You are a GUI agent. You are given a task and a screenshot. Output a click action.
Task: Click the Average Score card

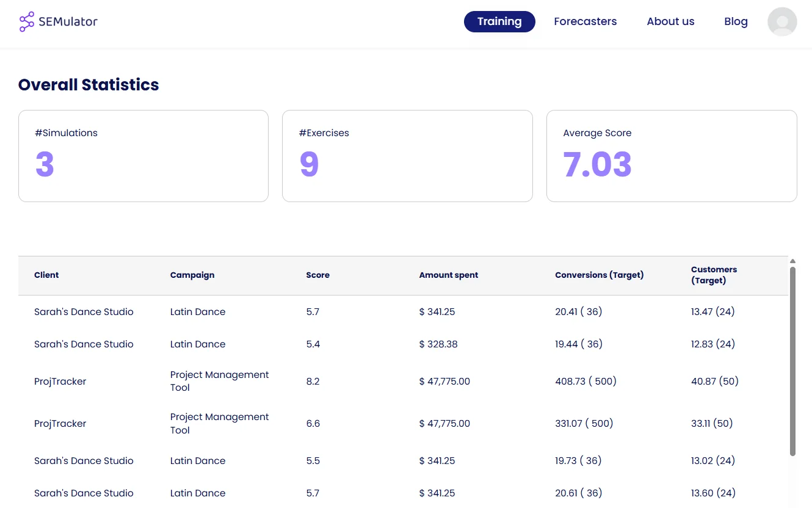(x=672, y=156)
